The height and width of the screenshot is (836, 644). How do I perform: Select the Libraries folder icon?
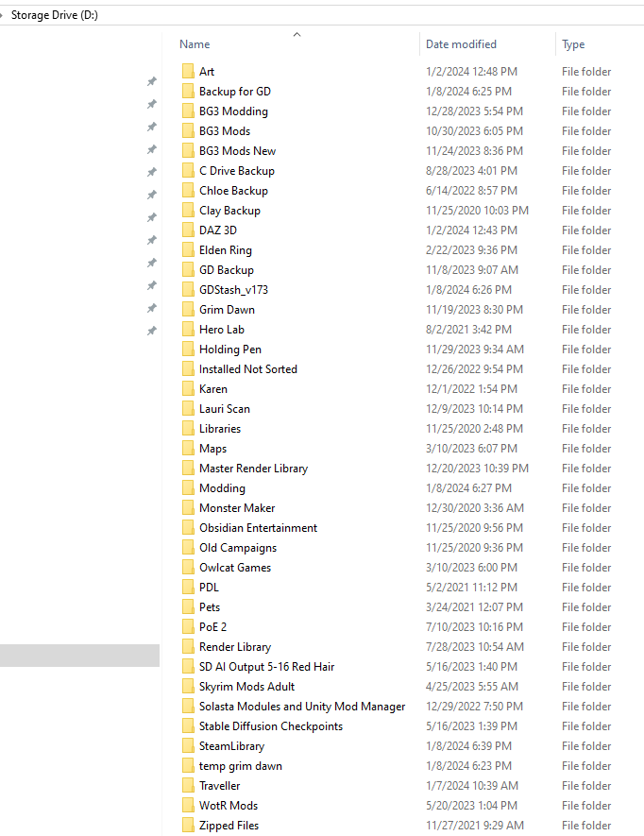188,429
